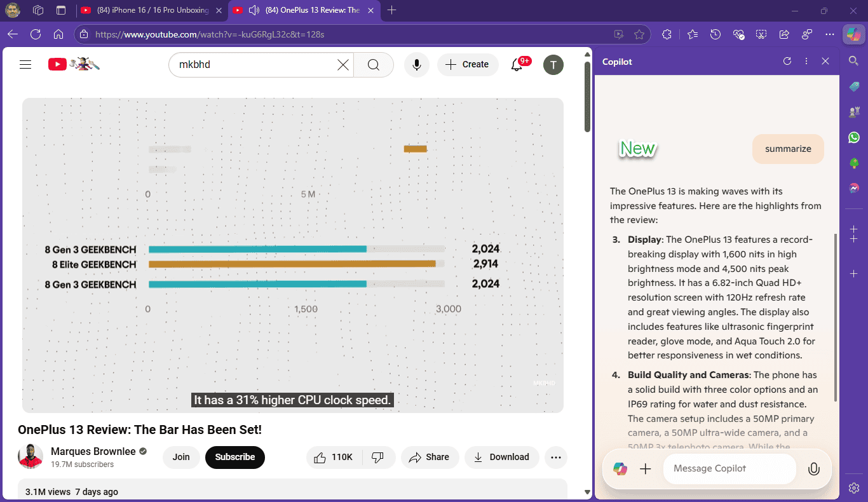Click Copilot microphone voice input
Screen dimensions: 868x502
tap(813, 469)
